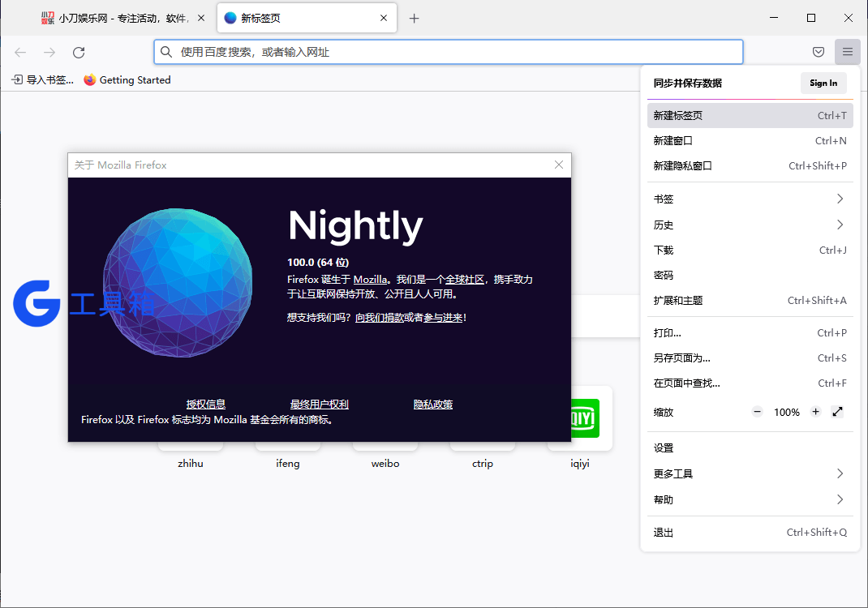
Task: Expand the 更多工具 submenu
Action: coord(750,473)
